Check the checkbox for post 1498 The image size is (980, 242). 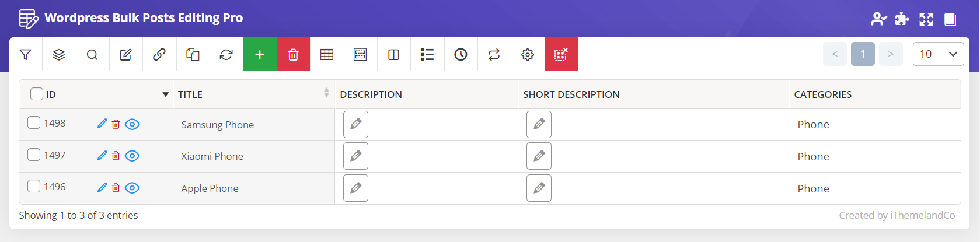coord(34,122)
